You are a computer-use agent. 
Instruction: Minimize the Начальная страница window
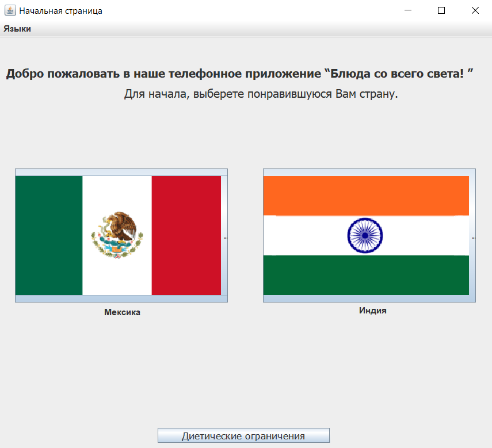pyautogui.click(x=408, y=10)
